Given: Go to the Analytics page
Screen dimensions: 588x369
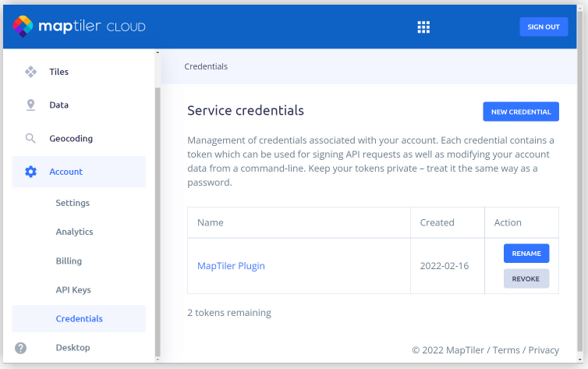Looking at the screenshot, I should point(74,232).
